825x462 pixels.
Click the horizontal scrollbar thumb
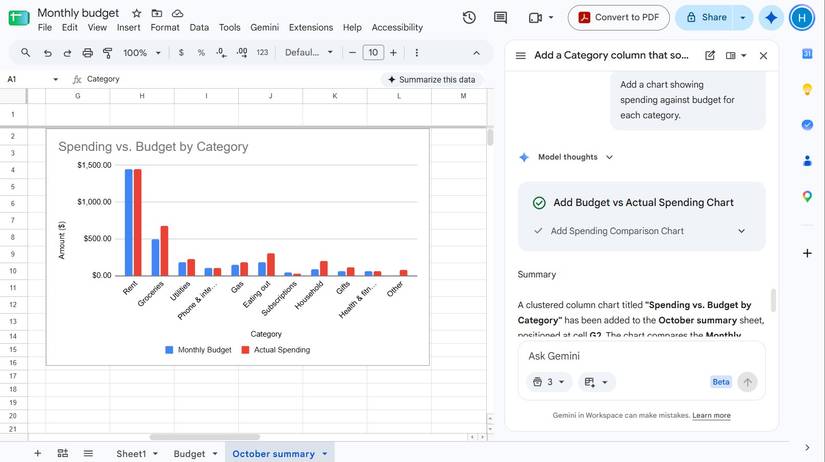point(205,437)
